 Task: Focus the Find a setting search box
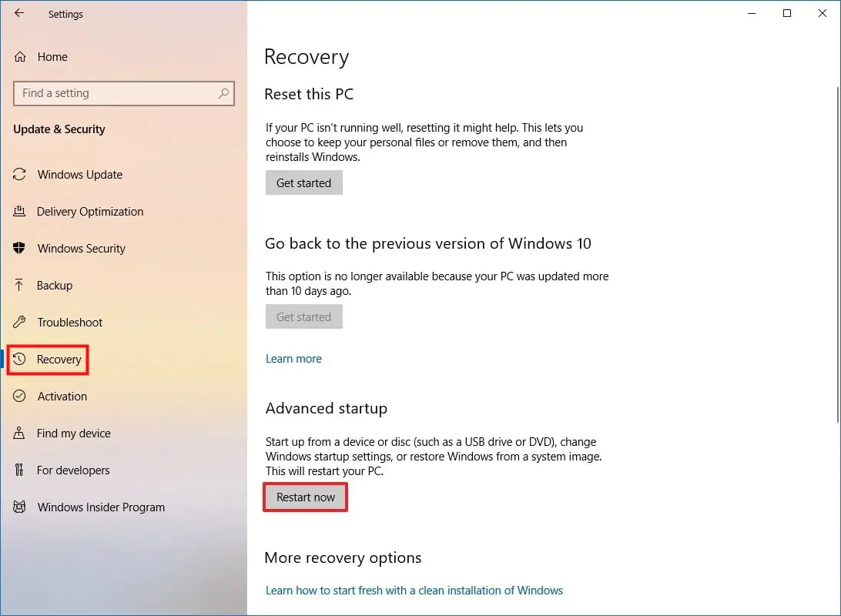(116, 93)
